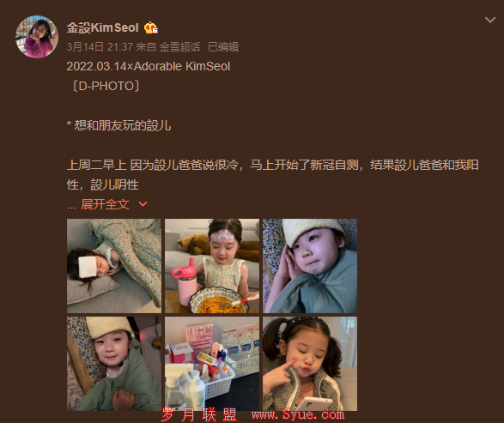Open photo of pigtailed child poking her cheek
Screen dimensions: 504x423
(310, 364)
